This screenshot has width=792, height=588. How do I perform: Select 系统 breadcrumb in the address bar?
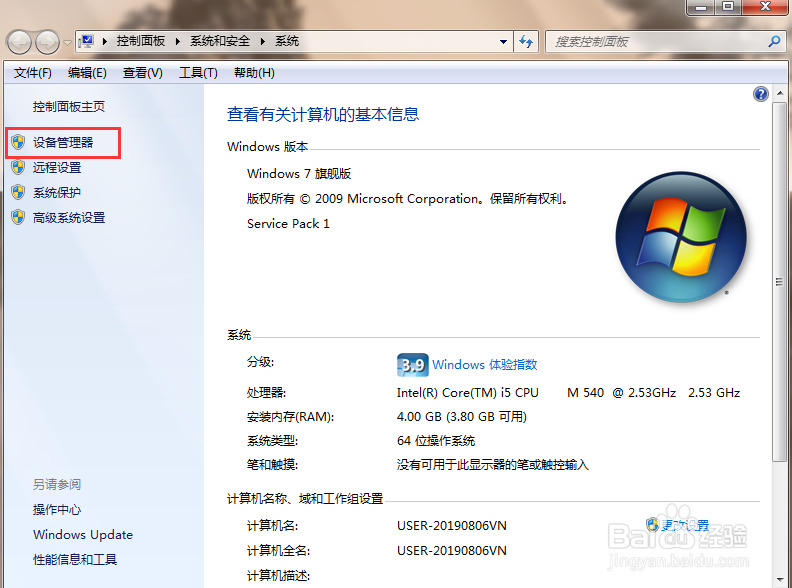[x=287, y=41]
